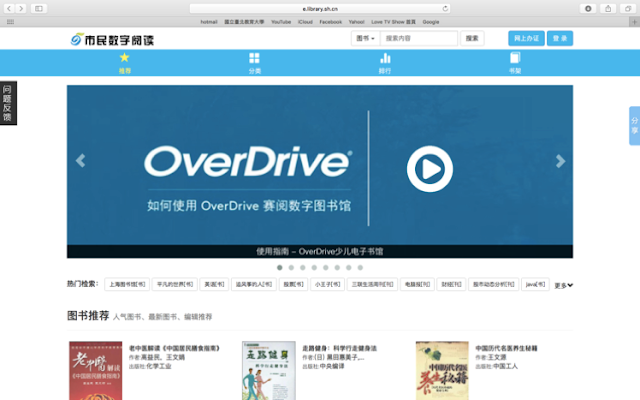
Task: Open the 走路健身 book cover
Action: [269, 371]
